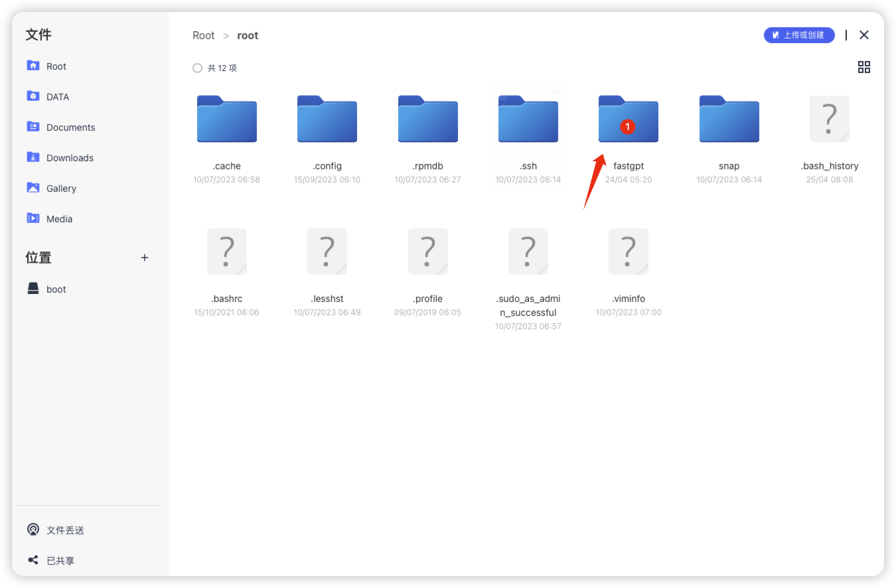Click the Gallery picture icon in sidebar

click(33, 187)
